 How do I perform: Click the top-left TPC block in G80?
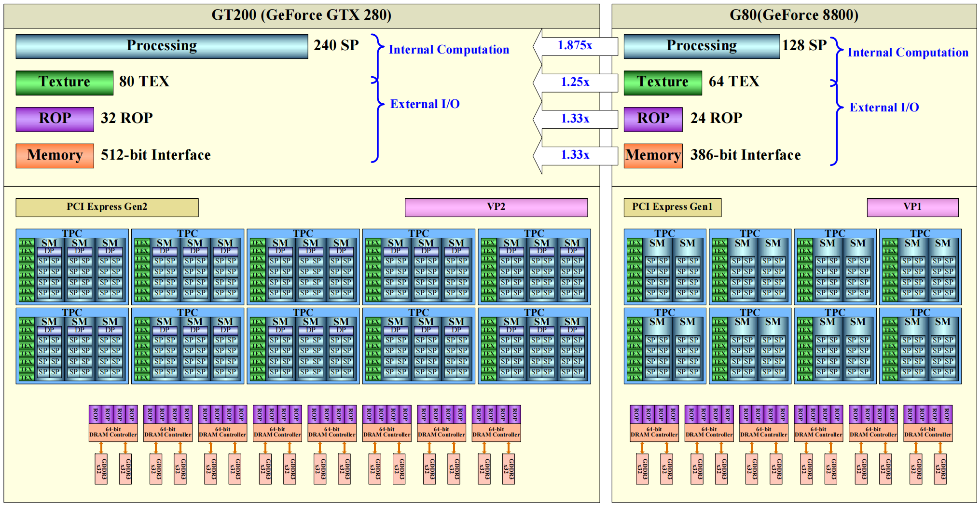[x=665, y=267]
